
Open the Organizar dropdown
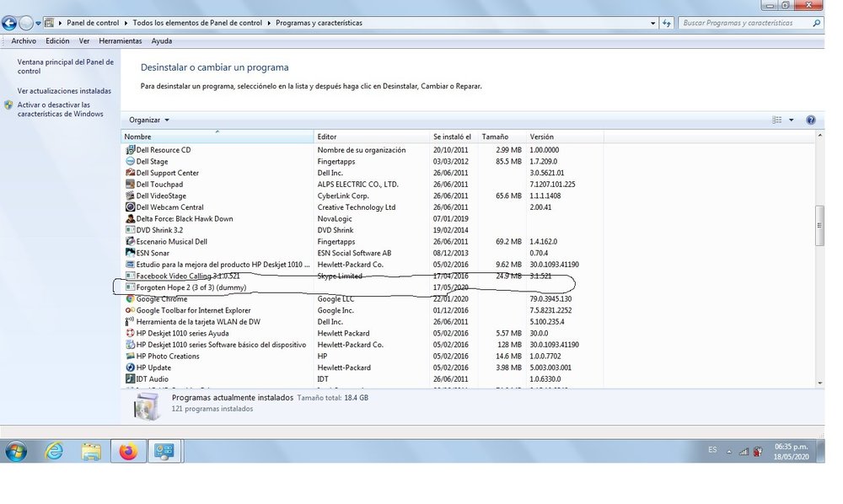(x=147, y=120)
